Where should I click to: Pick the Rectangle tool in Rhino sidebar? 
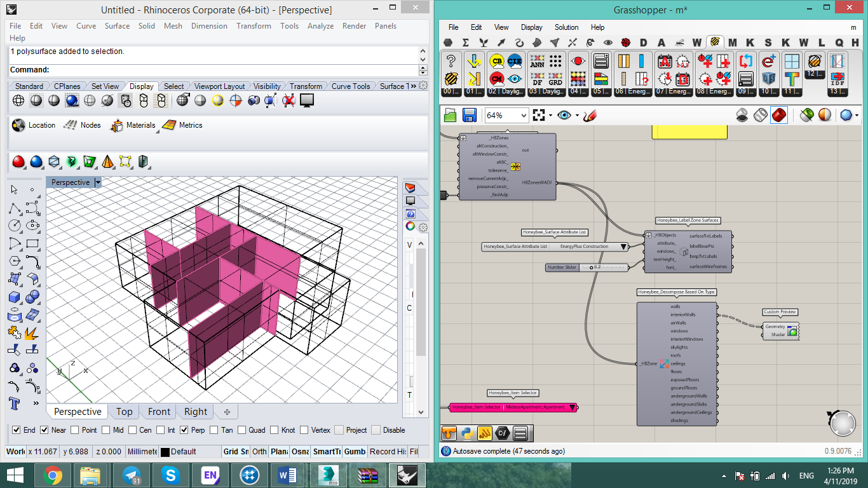(x=32, y=243)
